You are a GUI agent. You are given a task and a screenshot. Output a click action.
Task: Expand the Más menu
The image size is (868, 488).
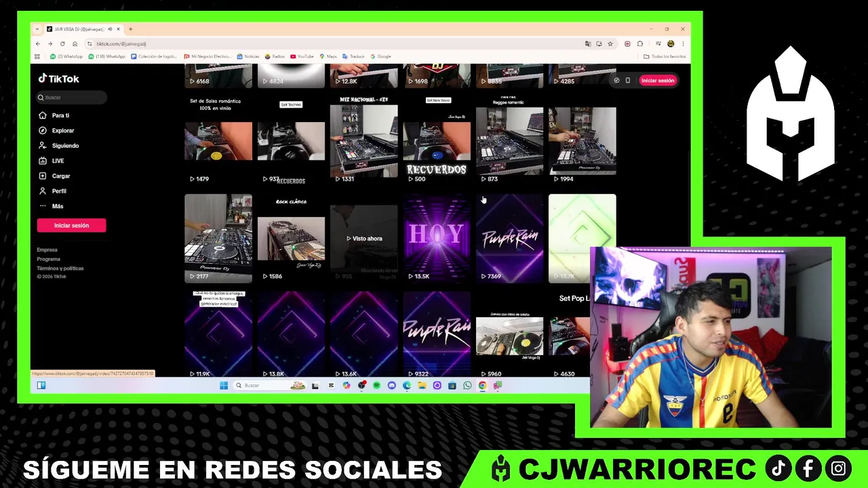52,206
